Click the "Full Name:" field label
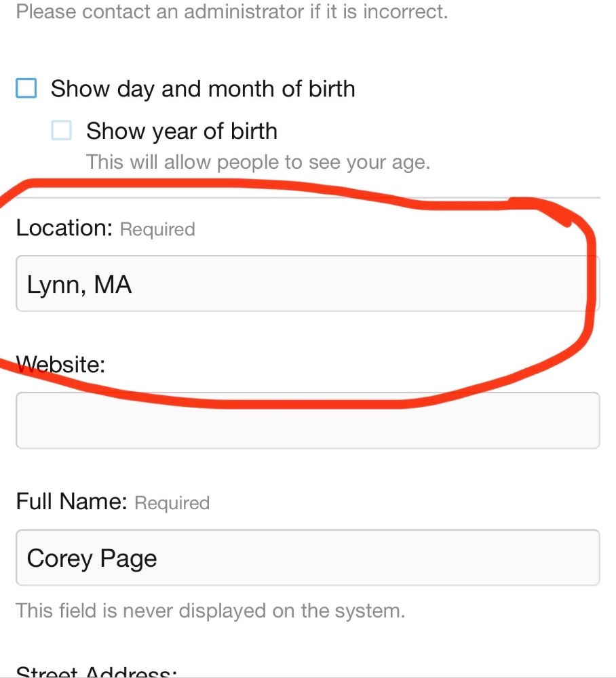Screen dimensions: 616x678 [71, 502]
